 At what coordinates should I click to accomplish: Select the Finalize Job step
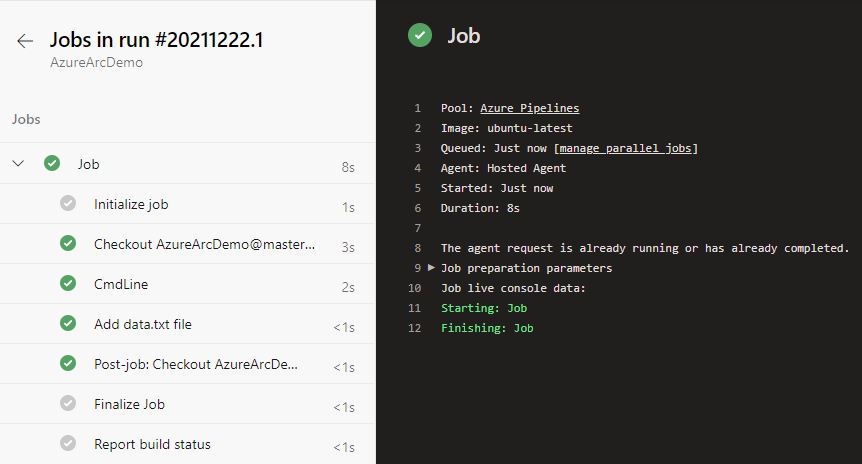click(x=130, y=404)
